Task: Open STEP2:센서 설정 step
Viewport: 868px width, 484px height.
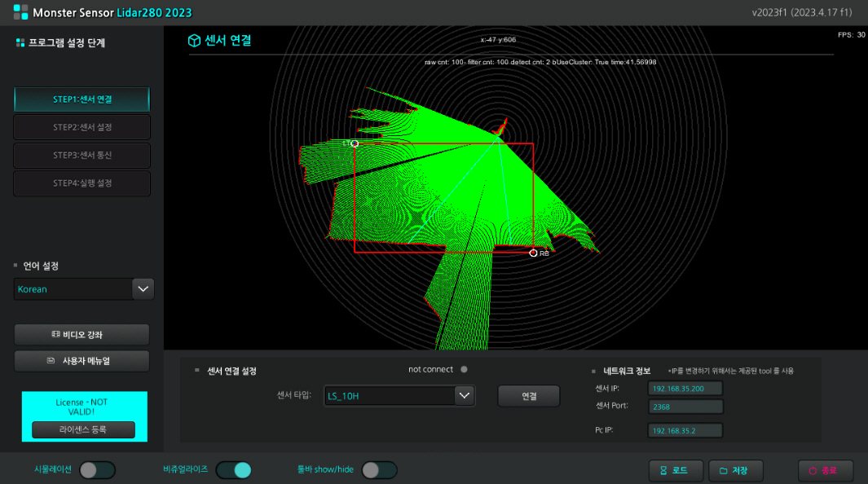Action: click(82, 127)
